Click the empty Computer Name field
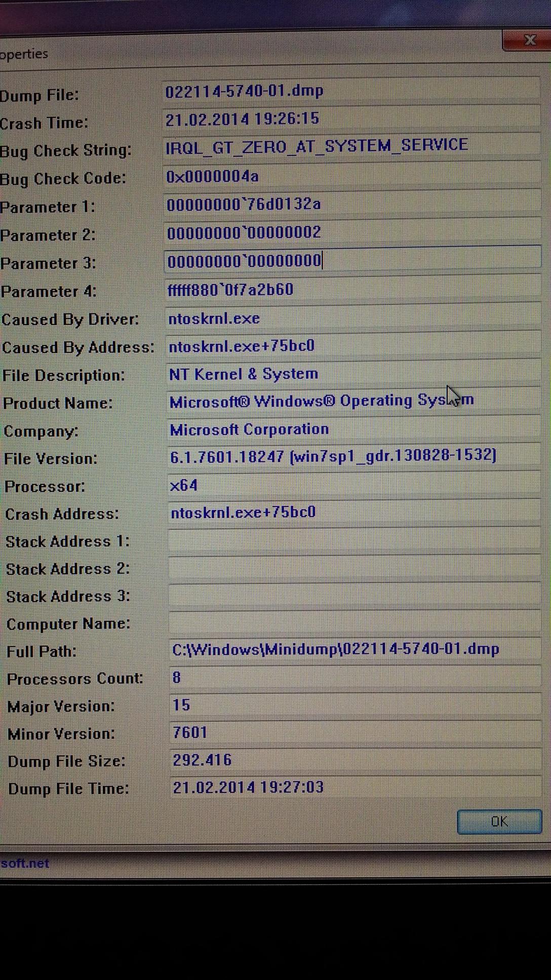551x980 pixels. tap(355, 623)
